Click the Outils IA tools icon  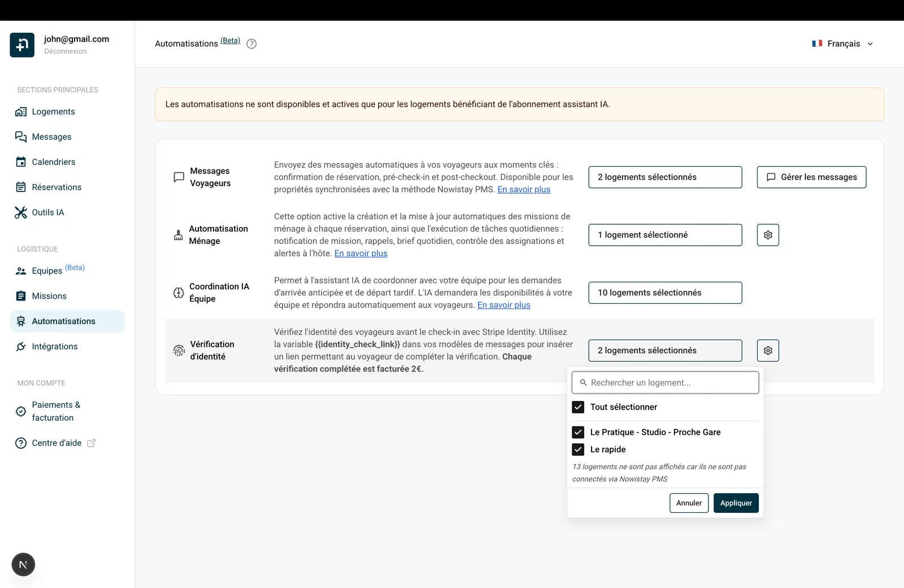(21, 212)
